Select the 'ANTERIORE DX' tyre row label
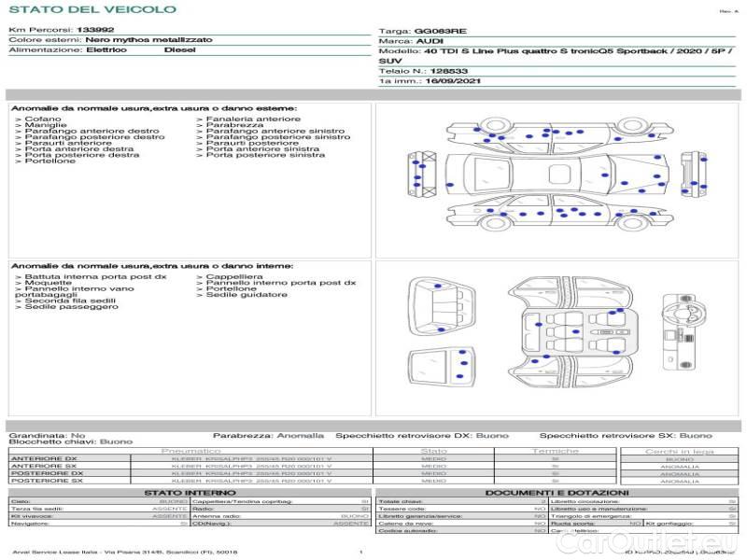Screen dimensions: 747x560 pyautogui.click(x=44, y=458)
